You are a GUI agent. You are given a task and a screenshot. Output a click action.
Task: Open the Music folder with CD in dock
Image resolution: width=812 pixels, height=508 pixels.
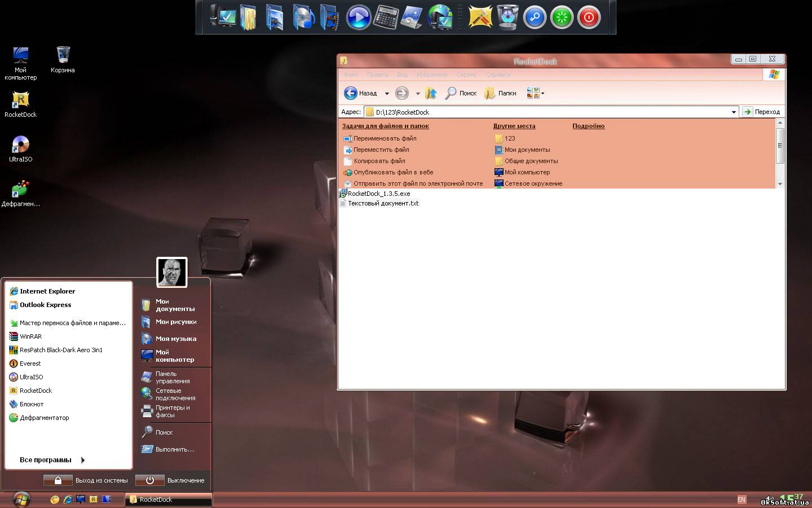coord(303,17)
